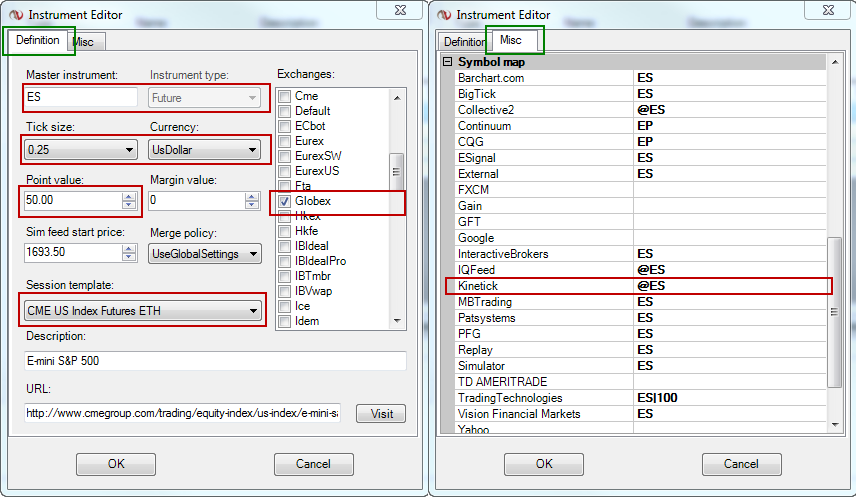Confirm with OK in the right Instrument Editor
This screenshot has width=856, height=497.
544,464
